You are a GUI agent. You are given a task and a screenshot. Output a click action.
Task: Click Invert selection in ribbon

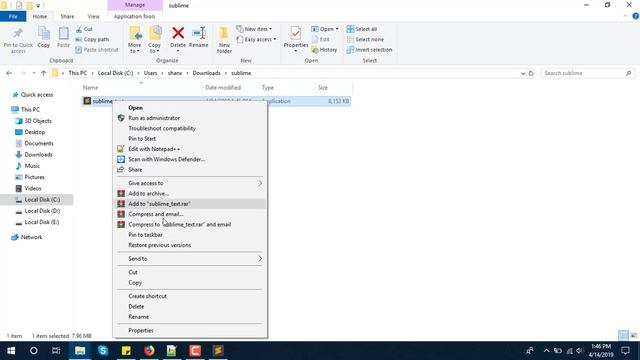369,49
